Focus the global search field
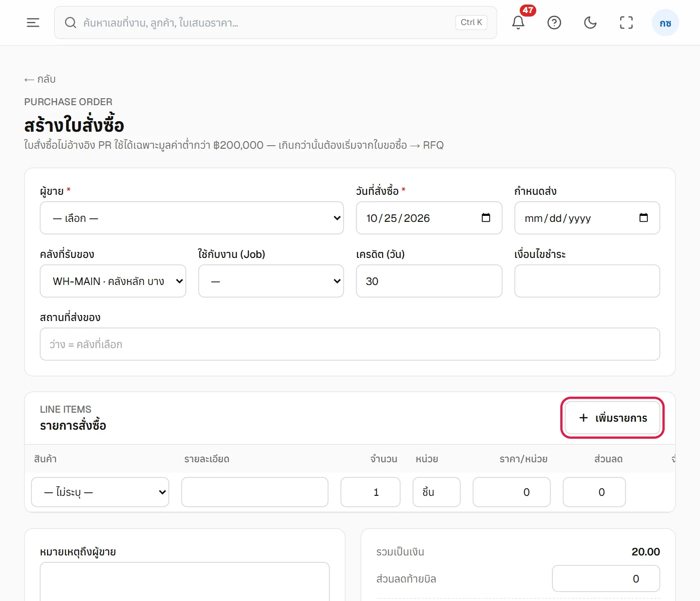Image resolution: width=700 pixels, height=601 pixels. click(275, 23)
